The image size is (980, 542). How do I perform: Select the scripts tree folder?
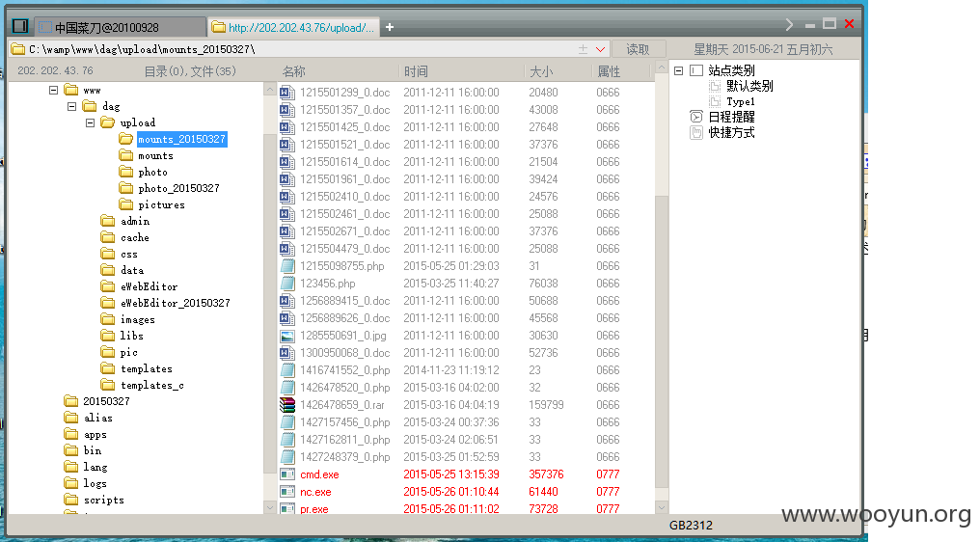(104, 500)
